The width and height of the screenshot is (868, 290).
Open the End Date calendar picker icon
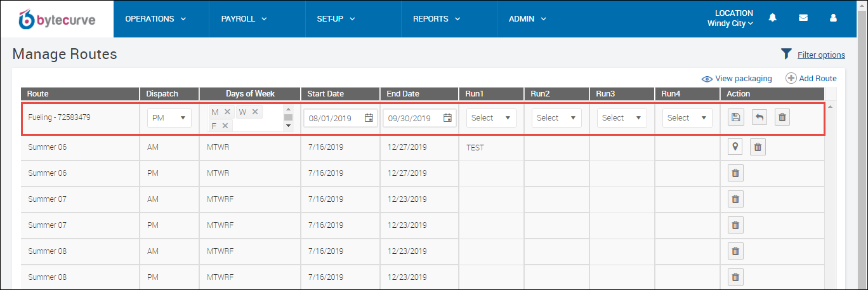[447, 118]
